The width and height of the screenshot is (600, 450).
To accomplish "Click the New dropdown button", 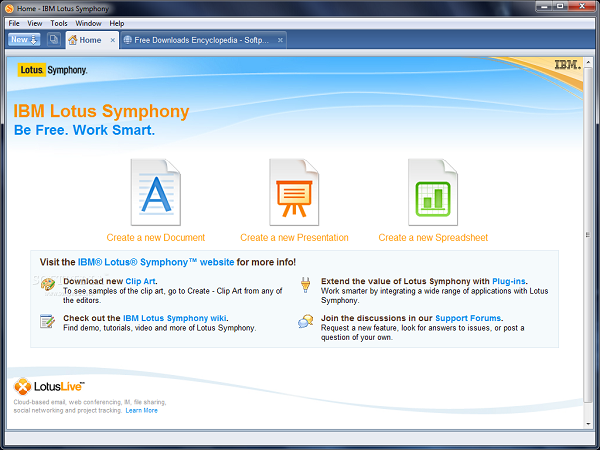I will pyautogui.click(x=24, y=39).
